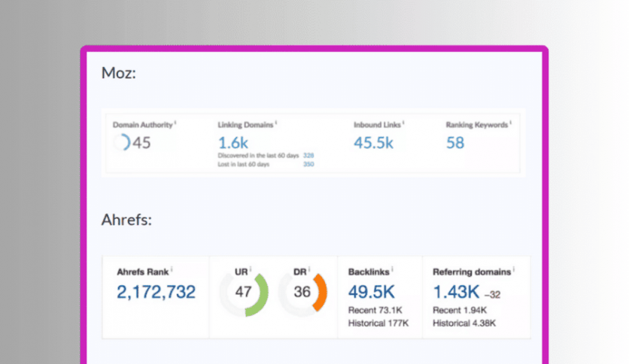This screenshot has height=364, width=629.
Task: Click 'Recent 73.1K' under Backlinks
Action: pyautogui.click(x=375, y=311)
